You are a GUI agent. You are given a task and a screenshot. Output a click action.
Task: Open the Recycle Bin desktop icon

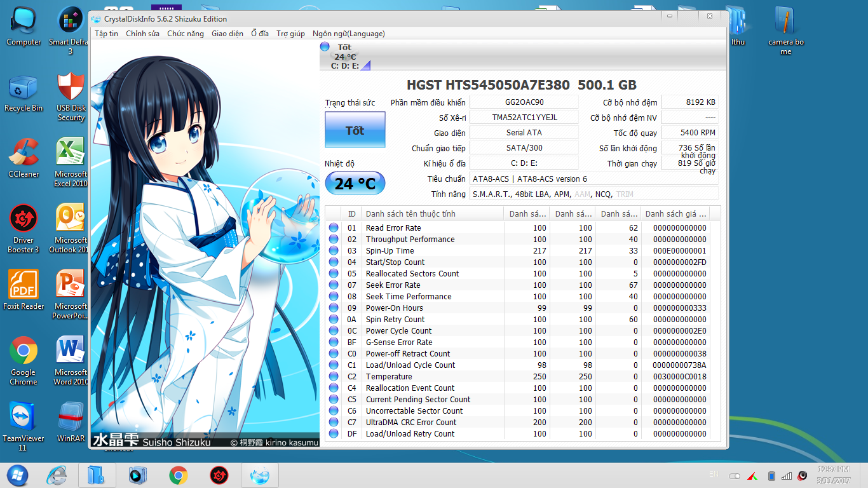tap(24, 93)
